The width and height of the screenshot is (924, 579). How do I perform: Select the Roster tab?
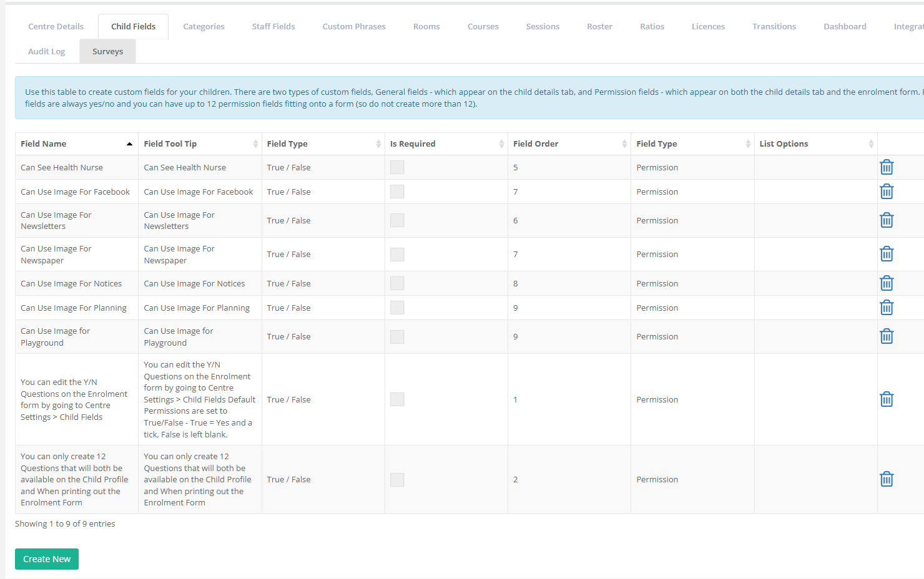[599, 26]
